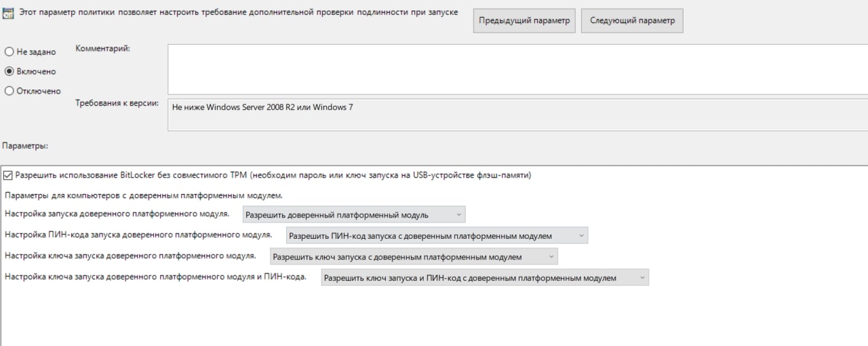Open the "Разрешить ключ запуска с доверенным" dropdown
Screen dimensions: 868x346
tap(414, 257)
